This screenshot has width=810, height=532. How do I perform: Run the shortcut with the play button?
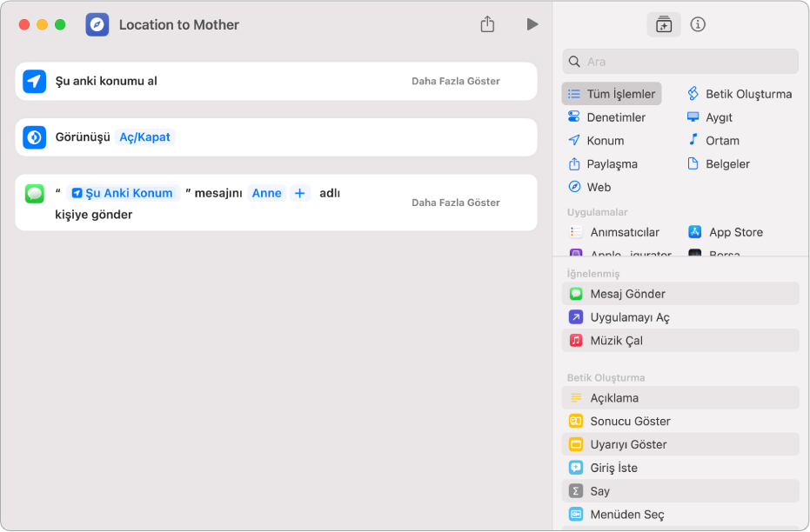pyautogui.click(x=532, y=24)
